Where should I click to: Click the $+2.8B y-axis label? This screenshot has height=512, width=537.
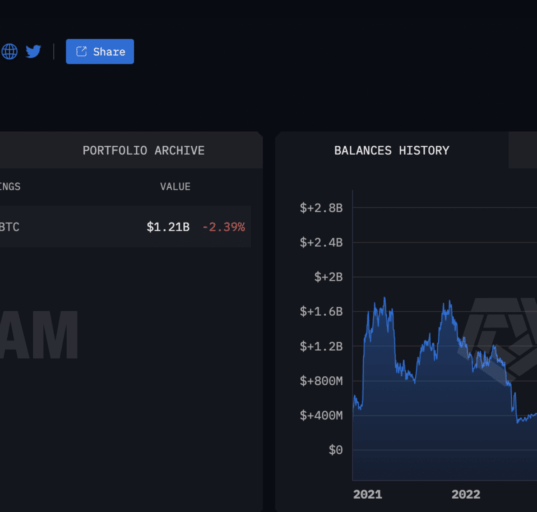[321, 208]
